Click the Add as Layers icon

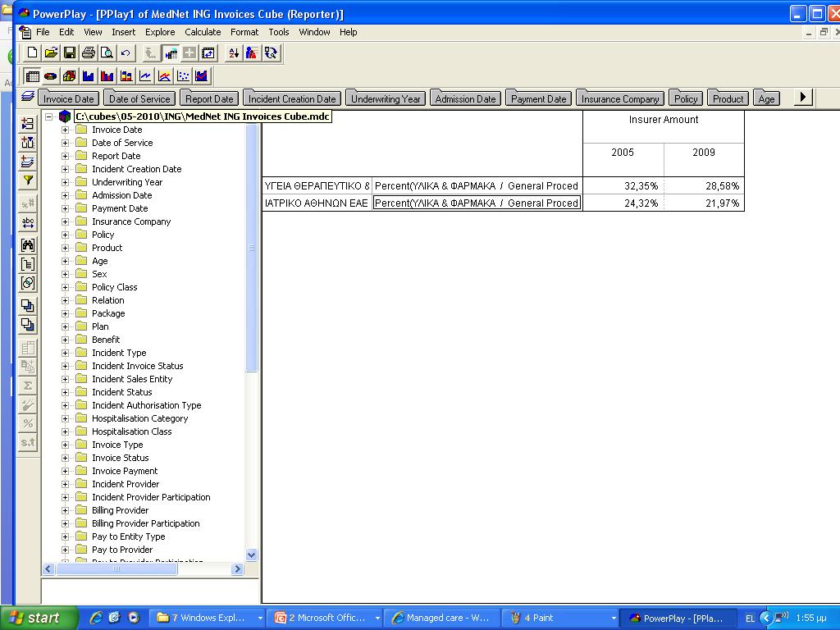pyautogui.click(x=28, y=162)
